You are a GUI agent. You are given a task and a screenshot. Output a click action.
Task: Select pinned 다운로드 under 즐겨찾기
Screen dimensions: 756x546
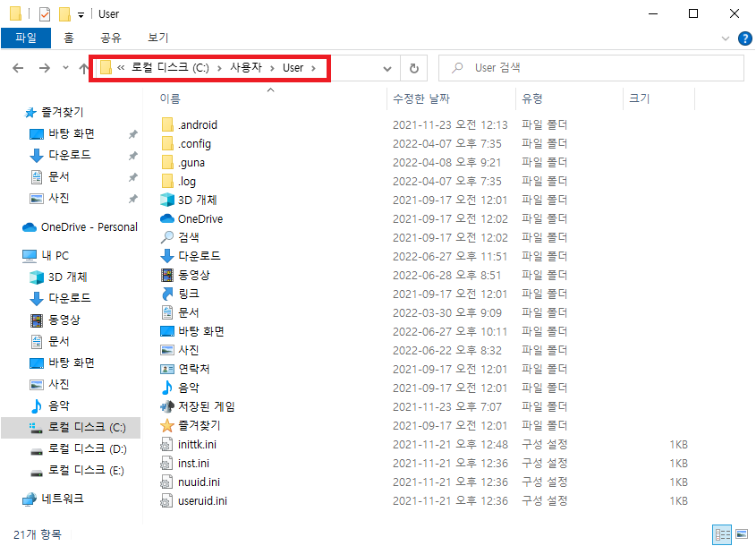[70, 155]
